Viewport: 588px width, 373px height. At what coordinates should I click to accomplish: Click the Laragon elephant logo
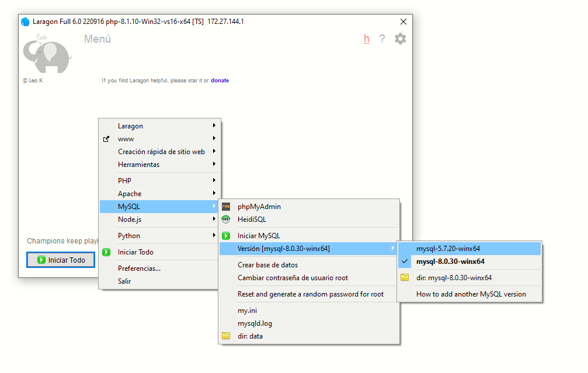47,54
